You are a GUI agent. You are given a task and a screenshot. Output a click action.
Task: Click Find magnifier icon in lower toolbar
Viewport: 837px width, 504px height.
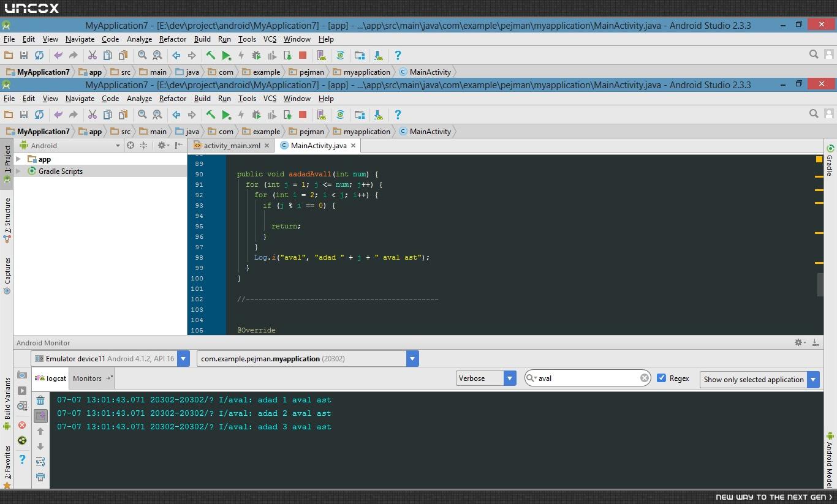point(142,115)
